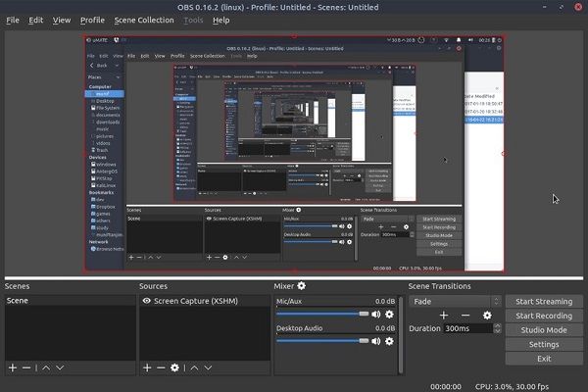
Task: Click the Mixer panel scrollbar
Action: [x=401, y=334]
